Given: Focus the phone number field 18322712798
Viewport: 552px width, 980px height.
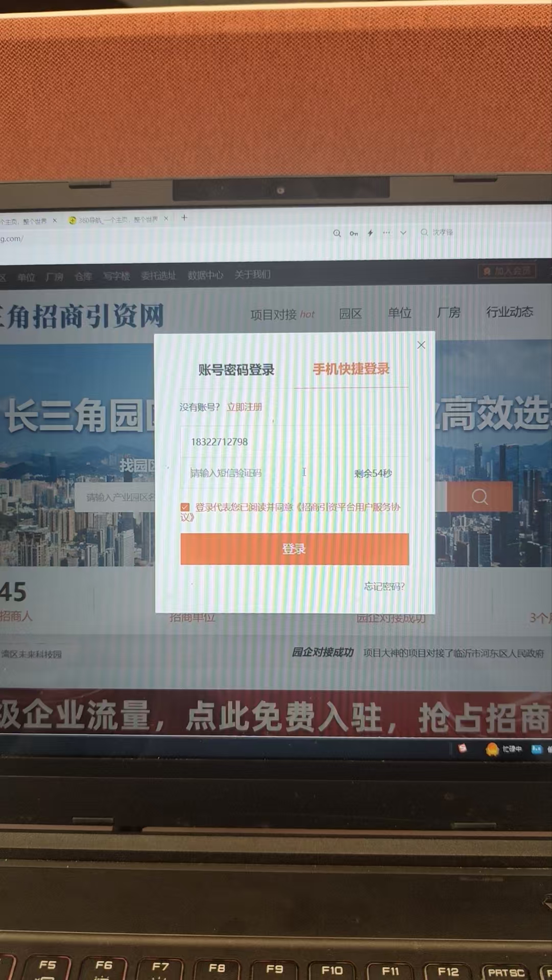Looking at the screenshot, I should [295, 442].
